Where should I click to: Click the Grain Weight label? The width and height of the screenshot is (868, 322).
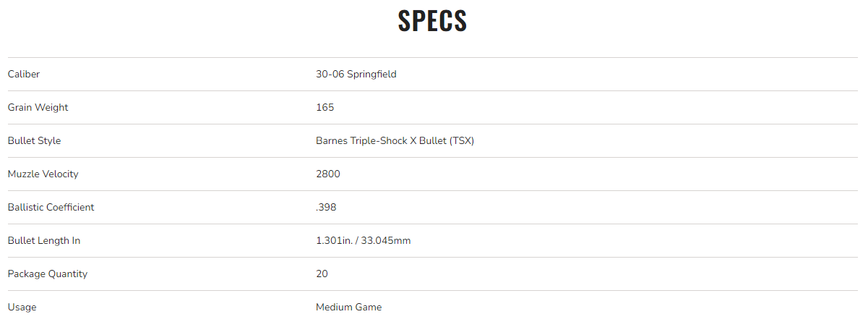tap(38, 107)
